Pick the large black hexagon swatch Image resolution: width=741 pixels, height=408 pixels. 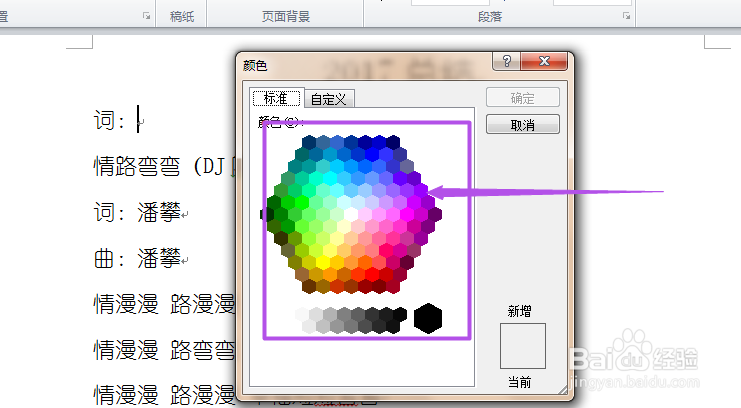pyautogui.click(x=428, y=319)
